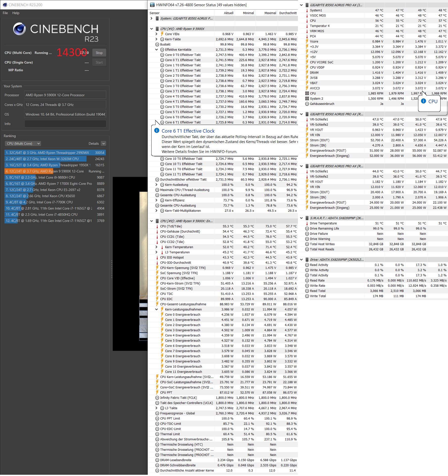Viewport: 448px width, 476px height.
Task: Open the Help menu in Cinebench
Action: 16,13
